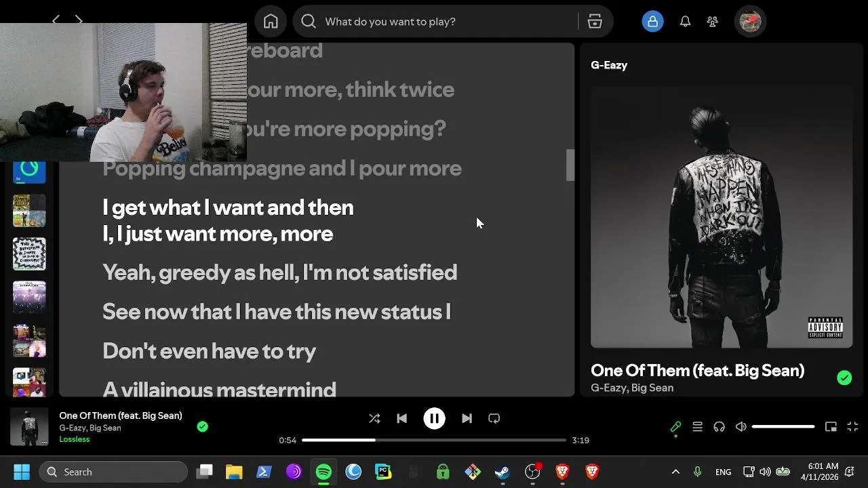Adjust the Spotify volume slider
The height and width of the screenshot is (488, 868).
783,427
